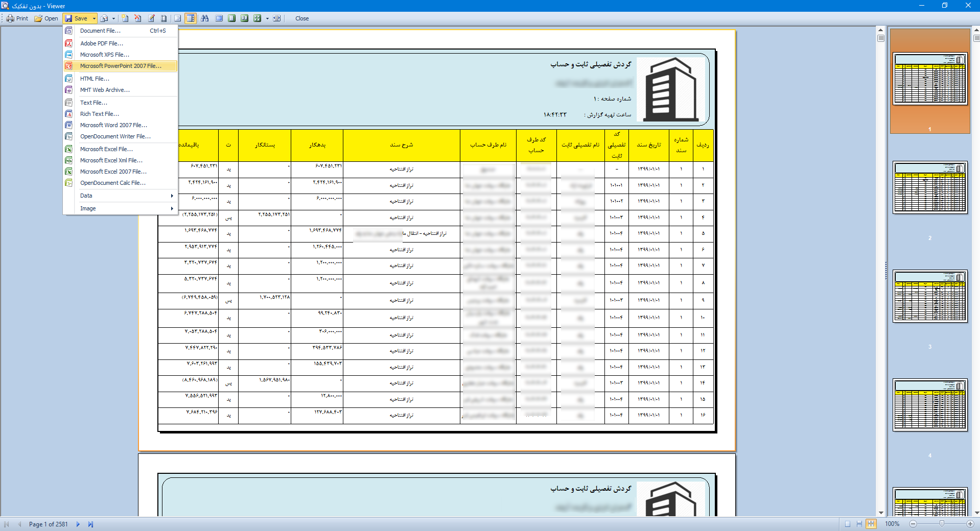Click the Close toolbar button
Viewport: 980px width, 531px height.
point(302,18)
